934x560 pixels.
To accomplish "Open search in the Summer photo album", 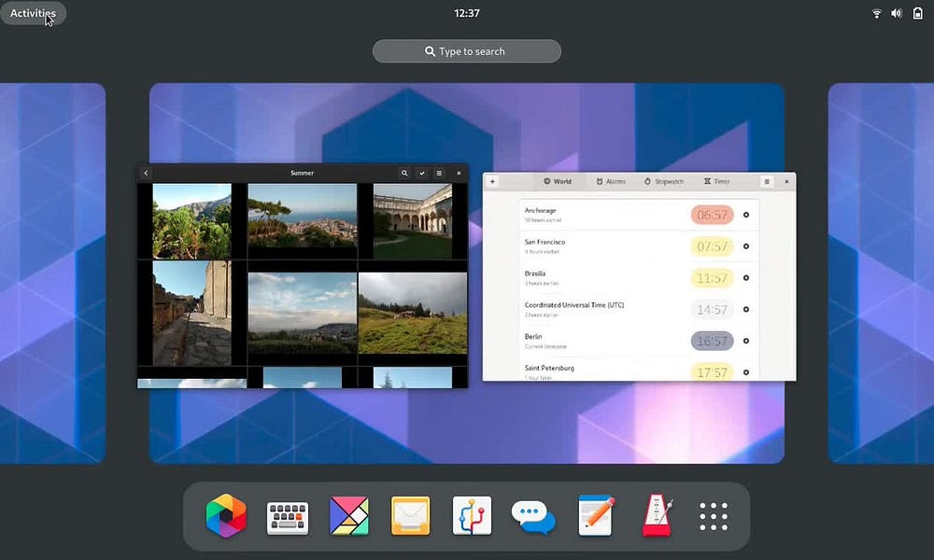I will click(x=404, y=173).
